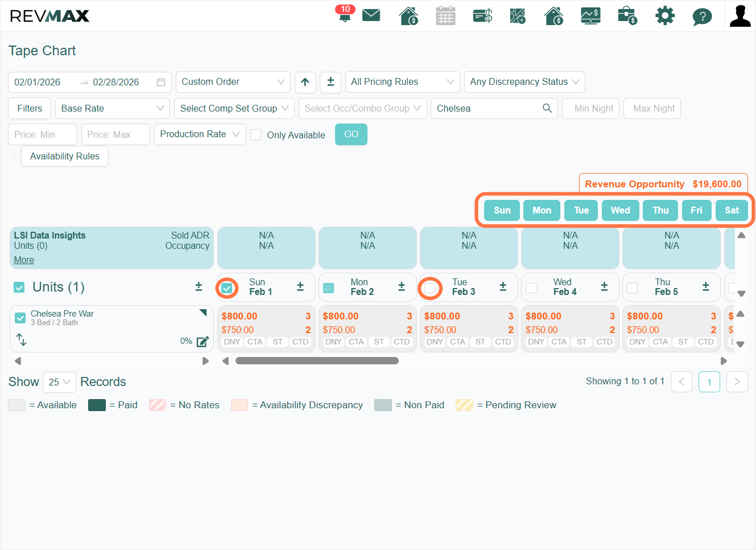Open the Select Comp Set Group dropdown
756x550 pixels.
pyautogui.click(x=234, y=108)
